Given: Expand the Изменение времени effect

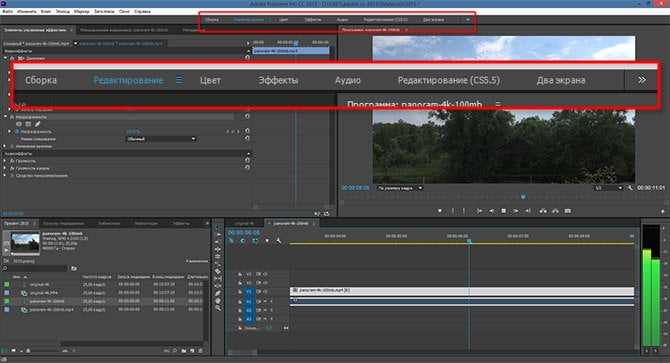Looking at the screenshot, I should [x=4, y=146].
